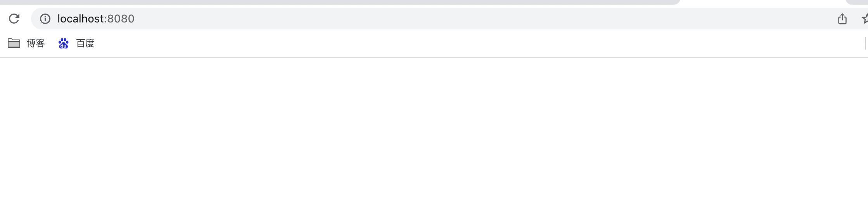Select the white active tab at top right
This screenshot has width=868, height=223.
point(763,2)
